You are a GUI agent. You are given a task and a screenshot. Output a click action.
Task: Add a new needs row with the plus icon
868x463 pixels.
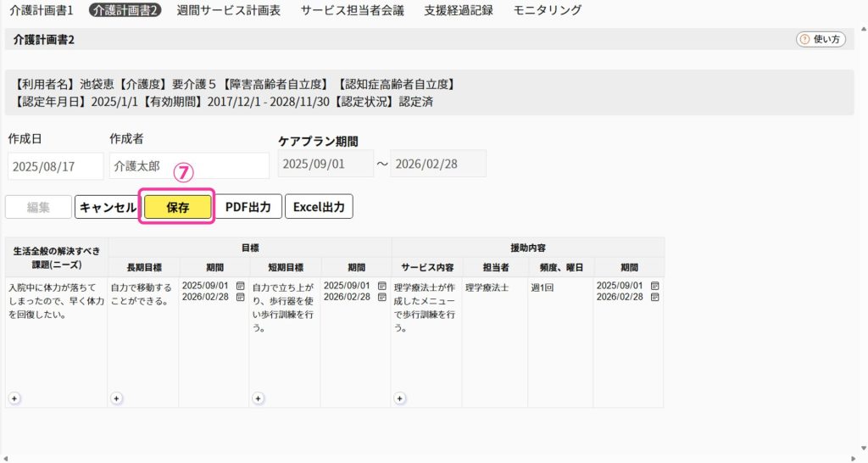coord(14,397)
